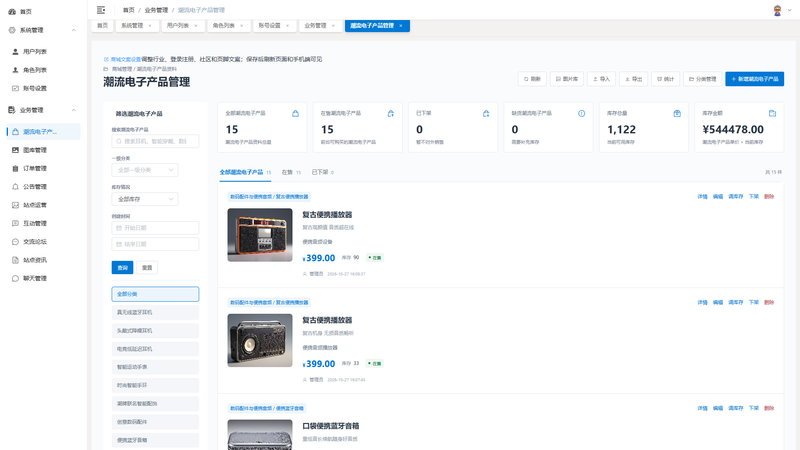Select the 在售 list tab

291,172
